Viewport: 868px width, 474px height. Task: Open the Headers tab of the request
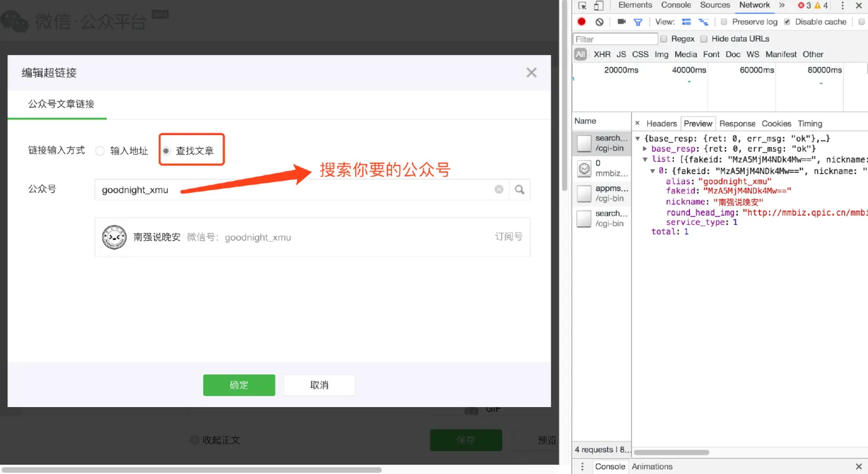pos(662,123)
